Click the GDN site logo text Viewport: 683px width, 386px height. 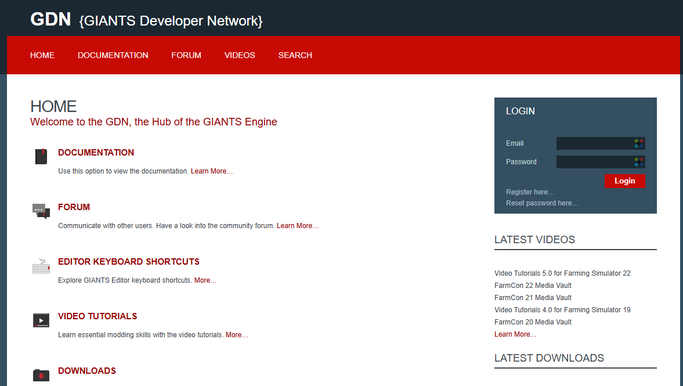point(51,20)
